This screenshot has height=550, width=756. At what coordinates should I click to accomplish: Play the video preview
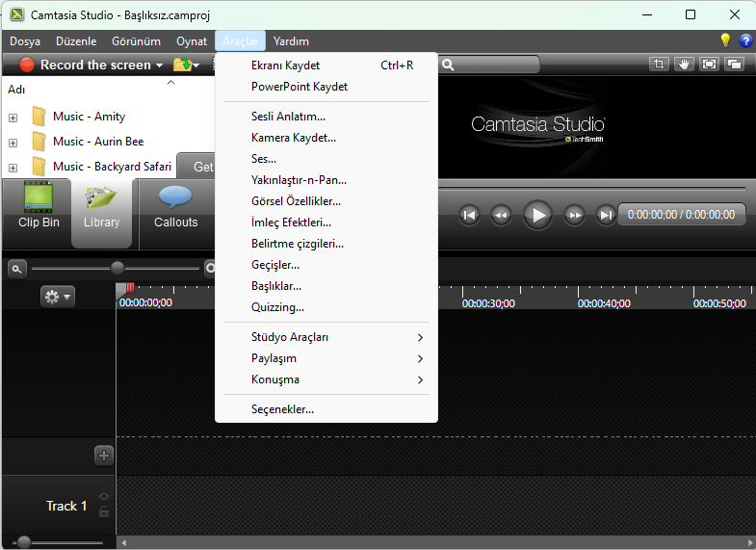coord(537,215)
